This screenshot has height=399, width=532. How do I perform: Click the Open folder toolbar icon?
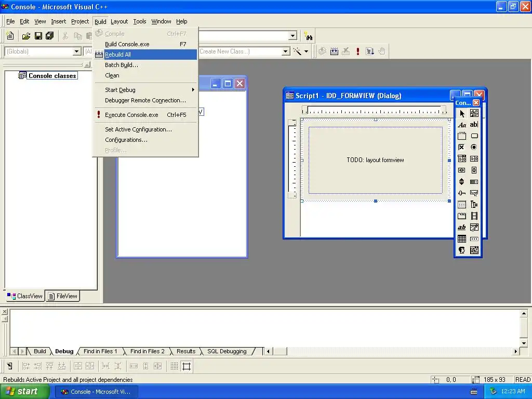tap(26, 36)
